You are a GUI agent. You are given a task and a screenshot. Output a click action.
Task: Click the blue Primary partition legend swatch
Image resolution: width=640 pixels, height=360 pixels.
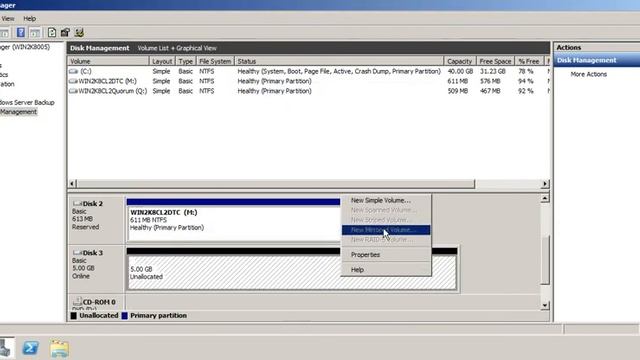click(124, 316)
